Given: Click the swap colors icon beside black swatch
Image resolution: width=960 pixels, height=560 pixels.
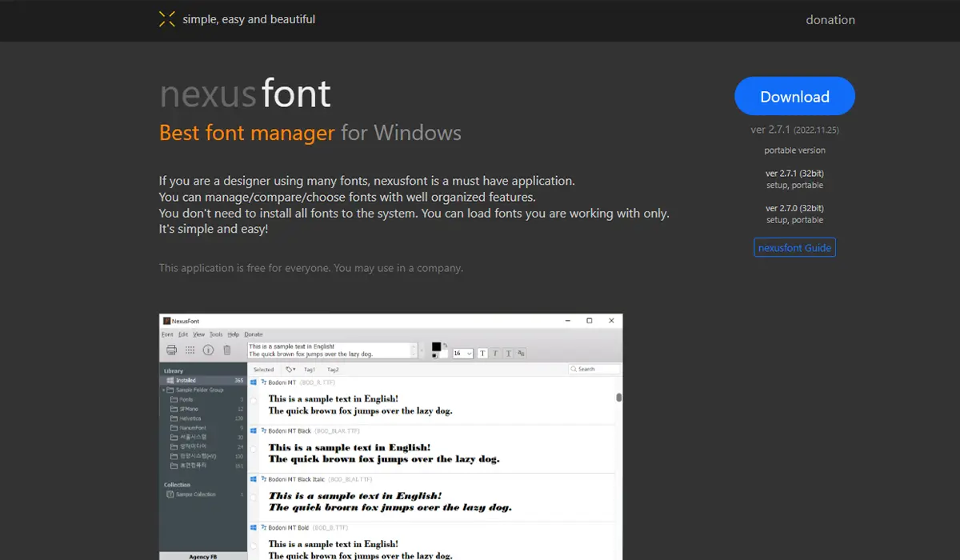Looking at the screenshot, I should [x=445, y=345].
